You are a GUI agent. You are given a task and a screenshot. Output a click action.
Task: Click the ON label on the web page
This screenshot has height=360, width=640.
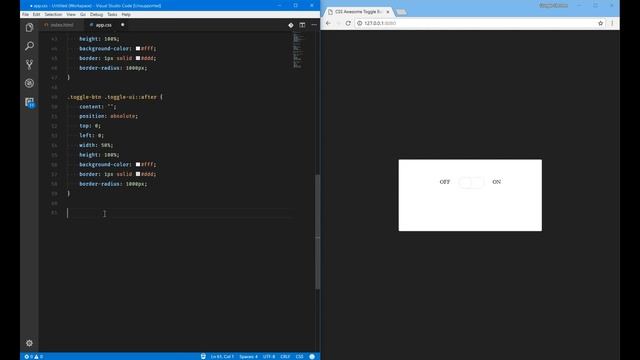coord(496,182)
